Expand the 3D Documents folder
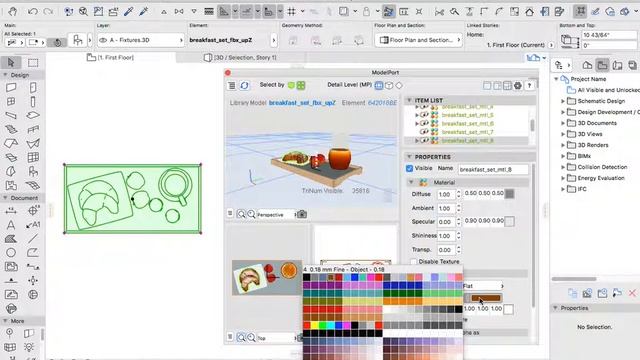640x360 pixels. pyautogui.click(x=563, y=123)
